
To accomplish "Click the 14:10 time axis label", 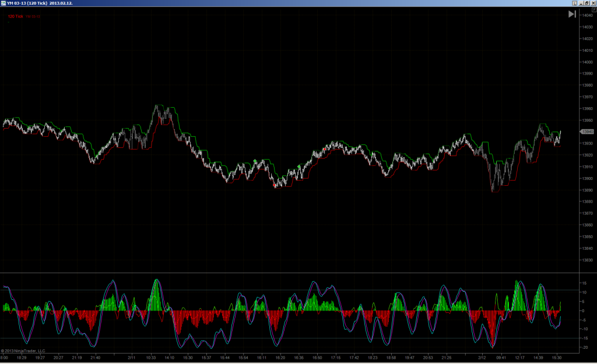I will click(169, 358).
